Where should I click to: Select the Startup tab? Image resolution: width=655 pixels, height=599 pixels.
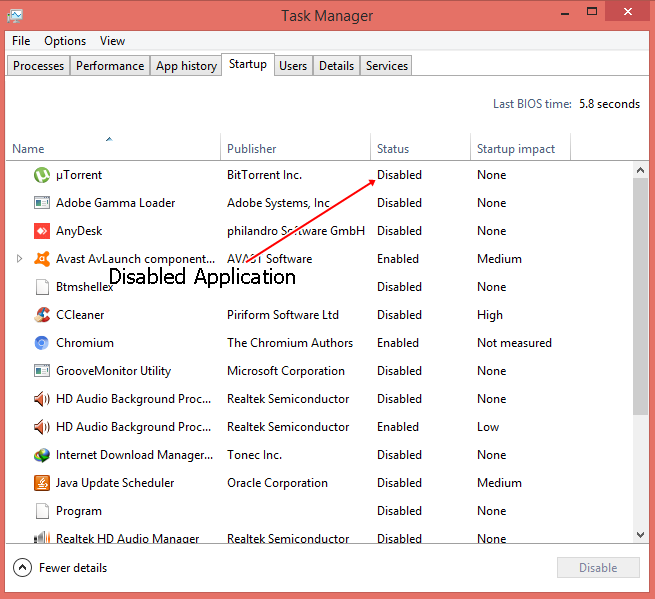click(x=248, y=64)
